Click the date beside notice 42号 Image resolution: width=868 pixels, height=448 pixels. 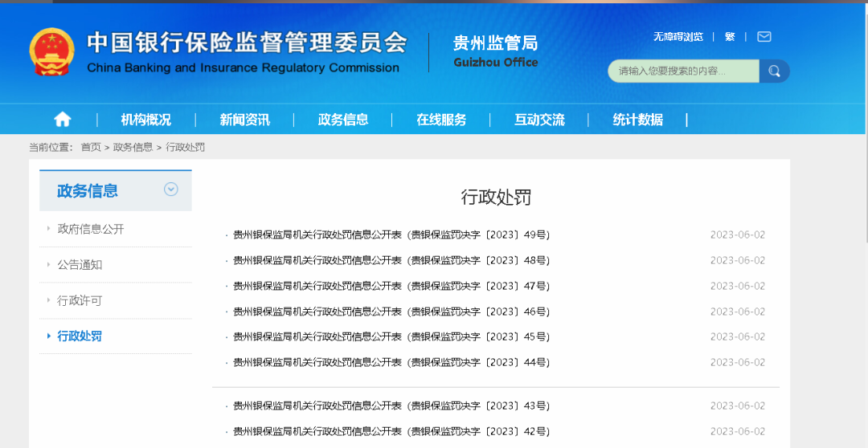[737, 431]
